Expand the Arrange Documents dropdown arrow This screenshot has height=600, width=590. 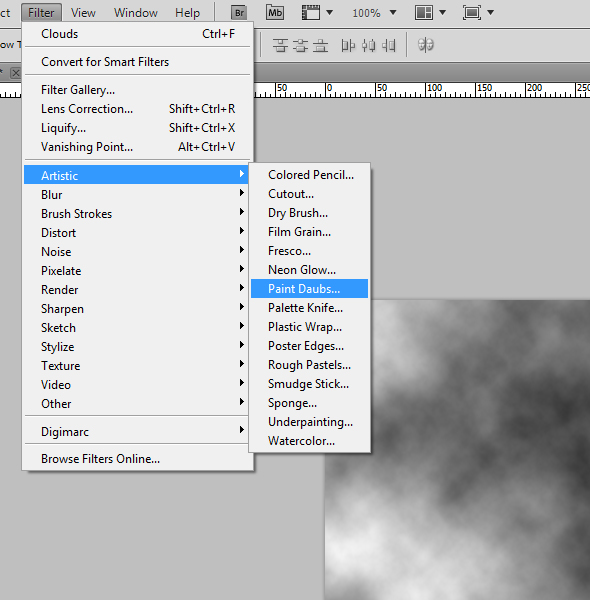442,13
